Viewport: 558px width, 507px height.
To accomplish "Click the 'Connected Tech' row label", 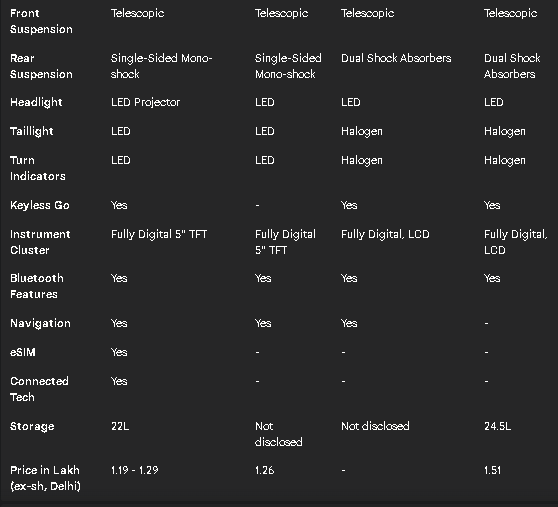I will pos(40,389).
